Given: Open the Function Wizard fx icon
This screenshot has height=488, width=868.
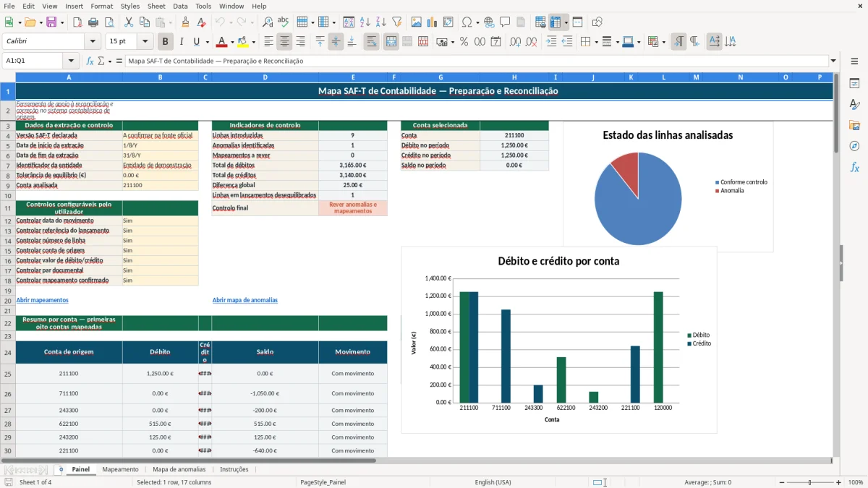Looking at the screenshot, I should tap(90, 61).
